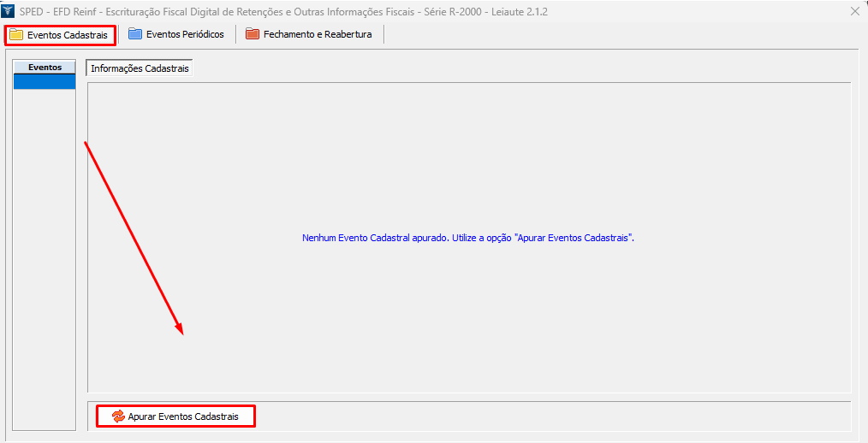
Task: Select the Informações Cadastrais tab
Action: tap(140, 68)
